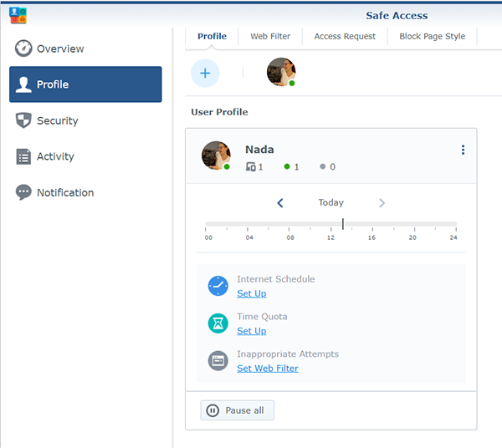Screen dimensions: 502x448
Task: Open the Activity log page
Action: point(55,156)
